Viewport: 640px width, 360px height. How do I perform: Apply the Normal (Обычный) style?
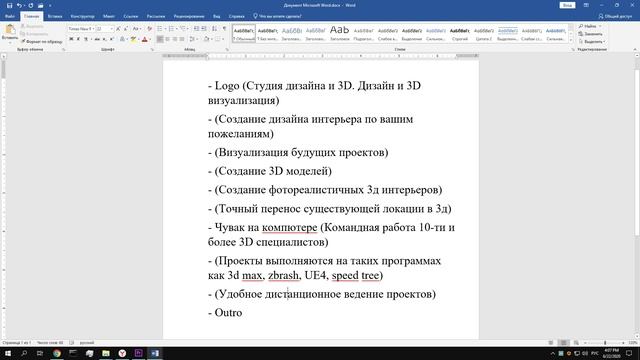[244, 33]
